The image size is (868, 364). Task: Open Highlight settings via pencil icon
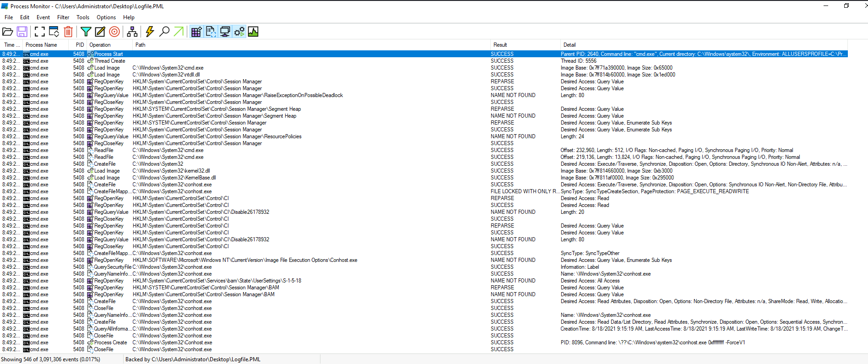tap(100, 32)
